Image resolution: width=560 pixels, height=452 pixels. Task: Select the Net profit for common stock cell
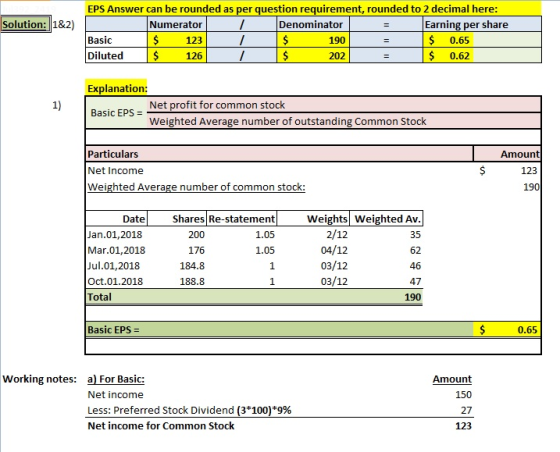pyautogui.click(x=344, y=105)
